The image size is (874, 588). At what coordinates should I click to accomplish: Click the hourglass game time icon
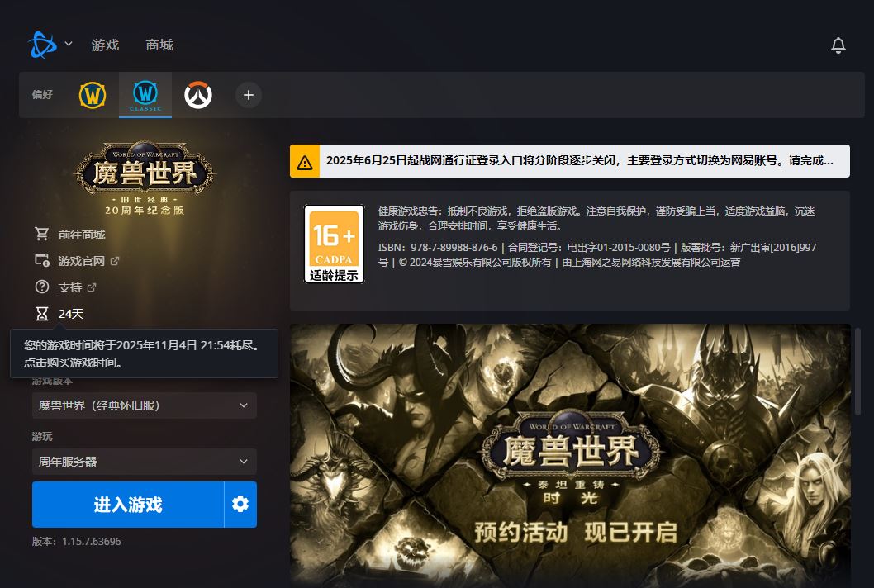tap(42, 314)
